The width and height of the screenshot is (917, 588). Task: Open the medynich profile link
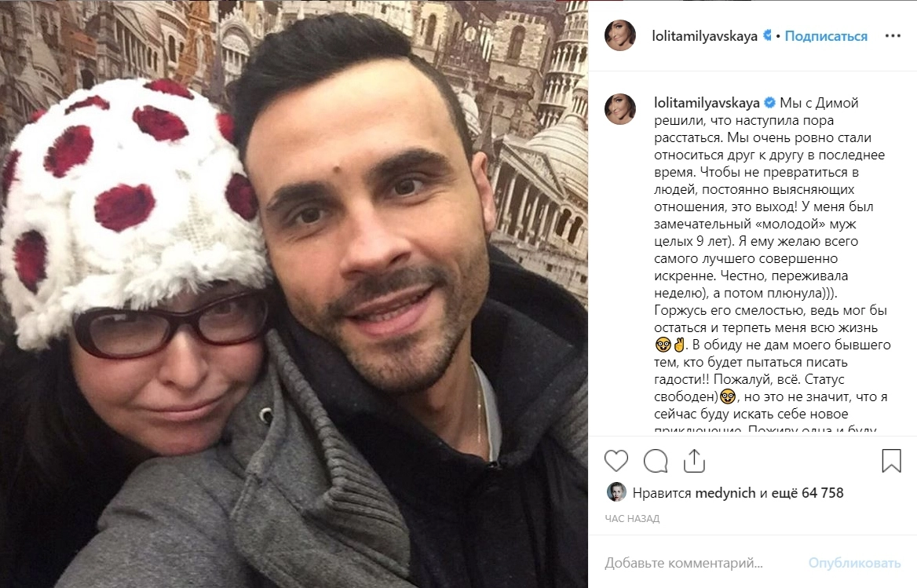[x=725, y=493]
